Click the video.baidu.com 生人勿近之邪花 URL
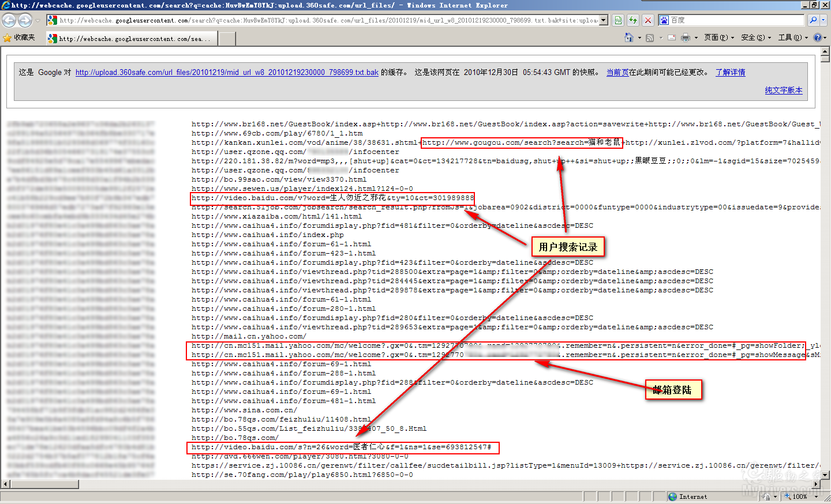The width and height of the screenshot is (831, 504). pos(332,198)
